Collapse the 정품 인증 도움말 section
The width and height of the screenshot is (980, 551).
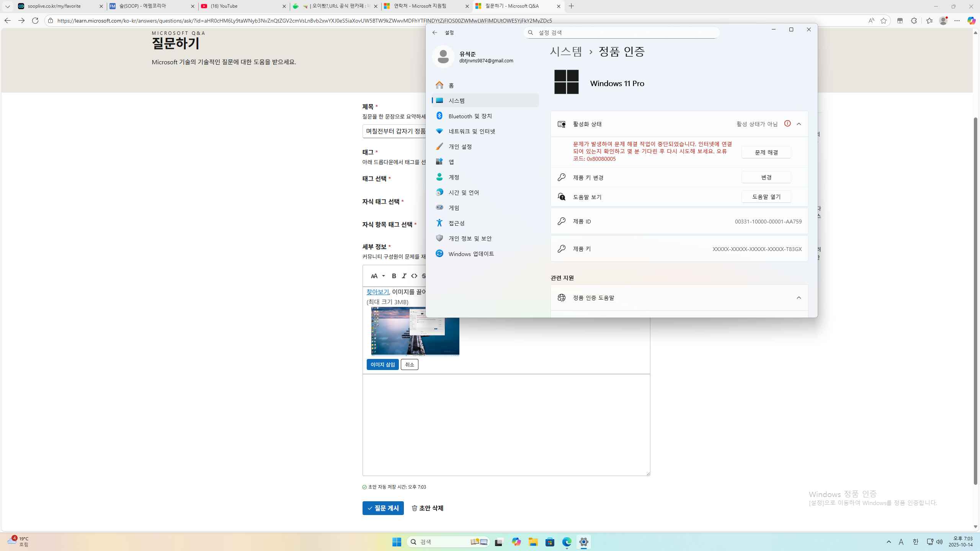[x=799, y=298]
